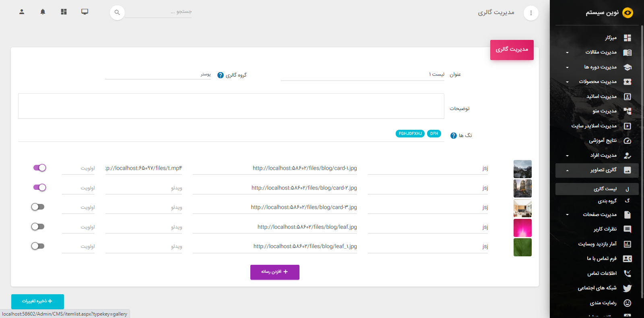Click the اطلاعات تماس phone icon
This screenshot has width=644, height=318.
[627, 274]
